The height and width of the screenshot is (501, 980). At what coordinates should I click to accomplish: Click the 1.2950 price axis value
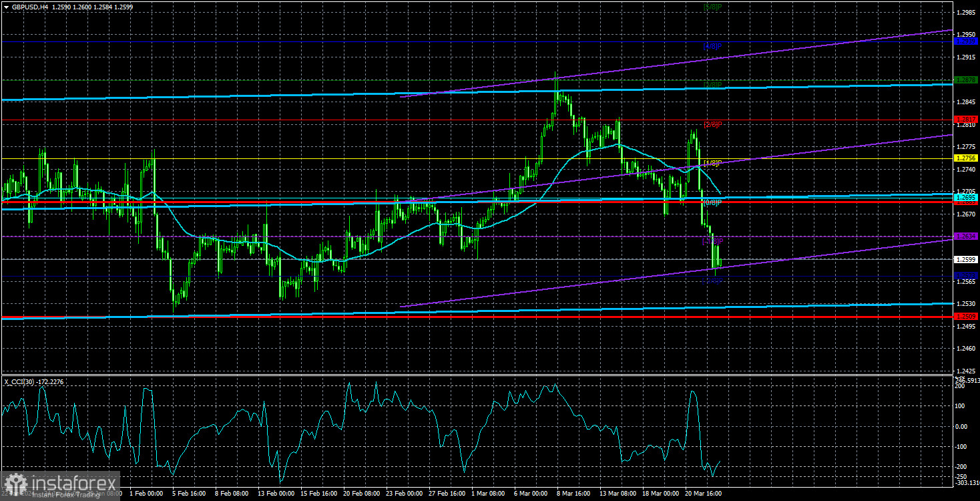point(966,35)
